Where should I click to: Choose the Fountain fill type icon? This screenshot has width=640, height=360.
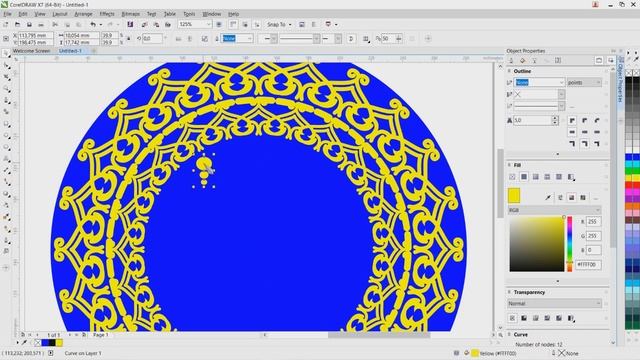click(x=536, y=177)
